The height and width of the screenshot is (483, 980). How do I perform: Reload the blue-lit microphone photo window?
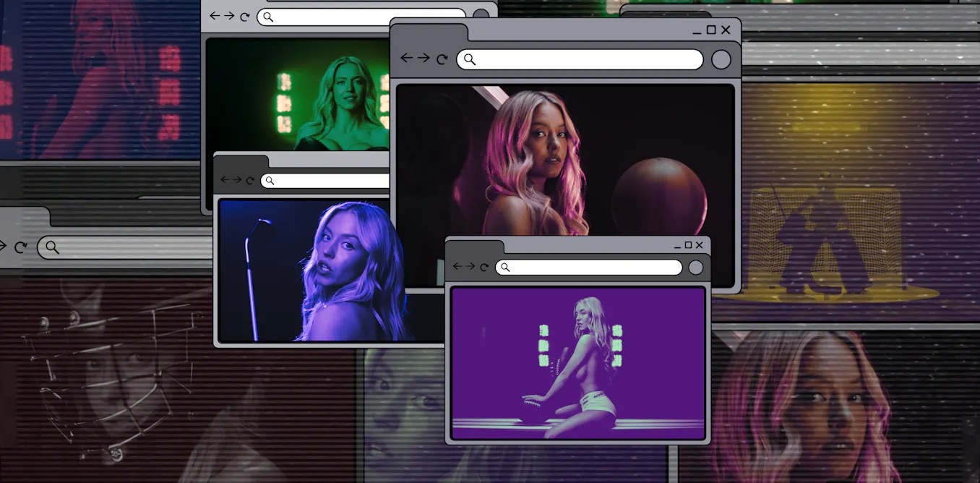(x=250, y=181)
